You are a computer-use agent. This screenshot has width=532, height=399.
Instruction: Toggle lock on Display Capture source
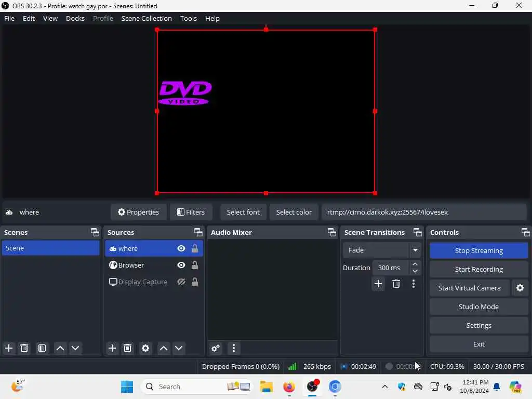point(195,282)
